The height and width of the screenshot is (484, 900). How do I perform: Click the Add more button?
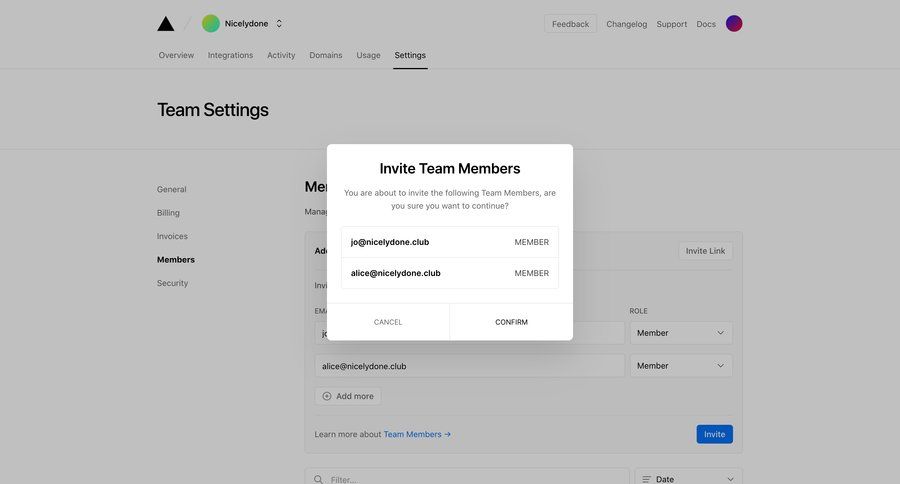[348, 396]
